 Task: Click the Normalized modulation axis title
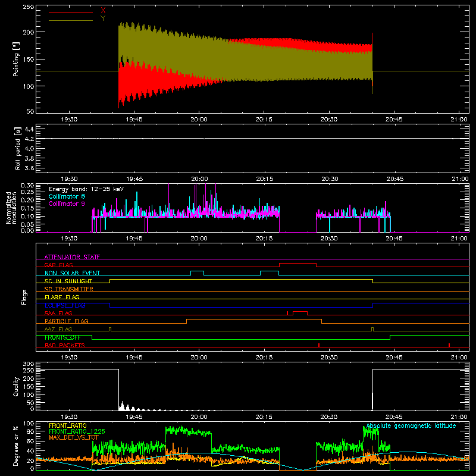[11, 208]
